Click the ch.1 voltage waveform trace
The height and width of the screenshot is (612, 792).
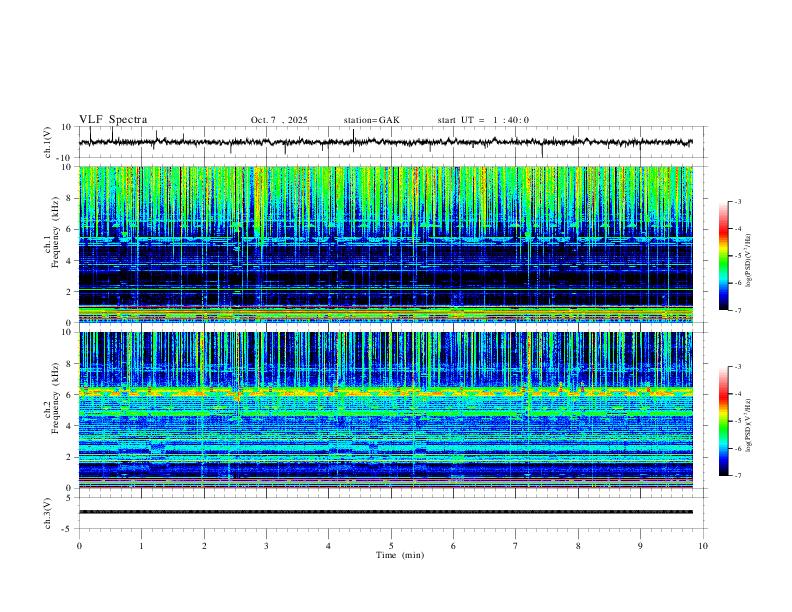(385, 142)
